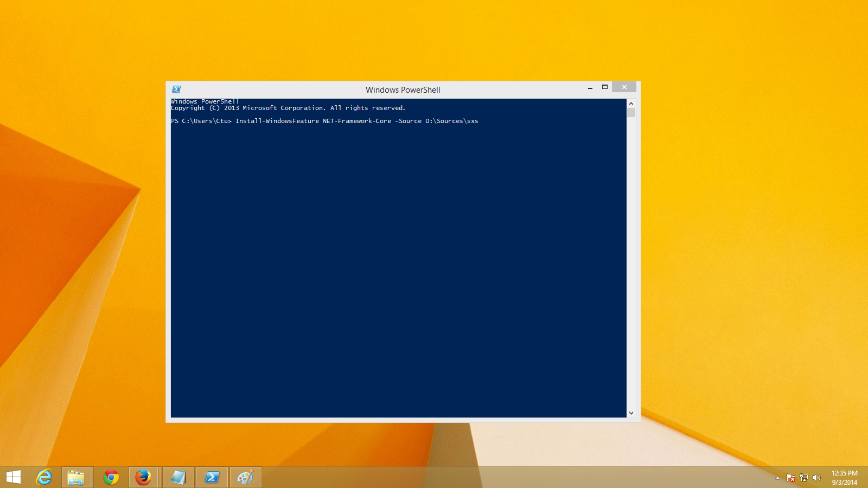The image size is (868, 488).
Task: Open the network status tray icon
Action: click(803, 478)
